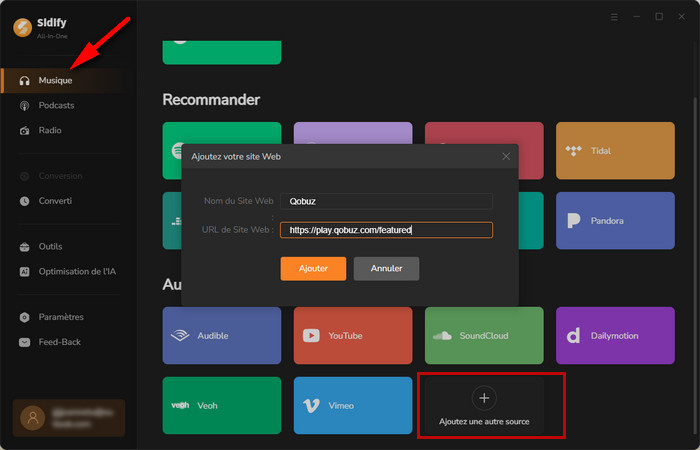Click the Annuler button
Image resolution: width=700 pixels, height=450 pixels.
tap(386, 269)
